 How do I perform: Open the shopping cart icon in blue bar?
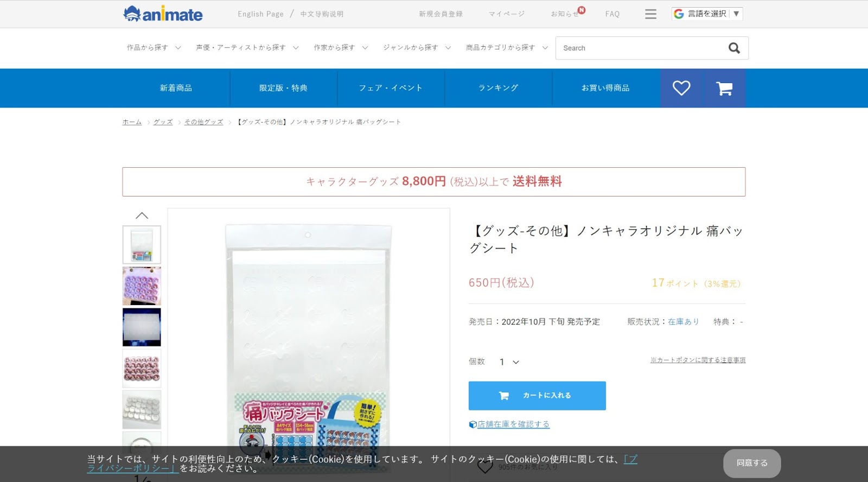[x=724, y=88]
